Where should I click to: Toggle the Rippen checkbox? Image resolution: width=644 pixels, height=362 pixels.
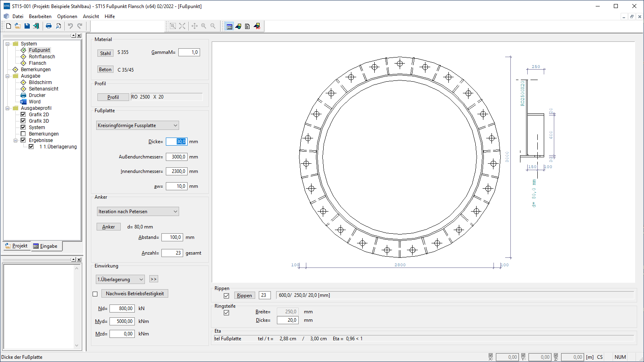(x=226, y=296)
